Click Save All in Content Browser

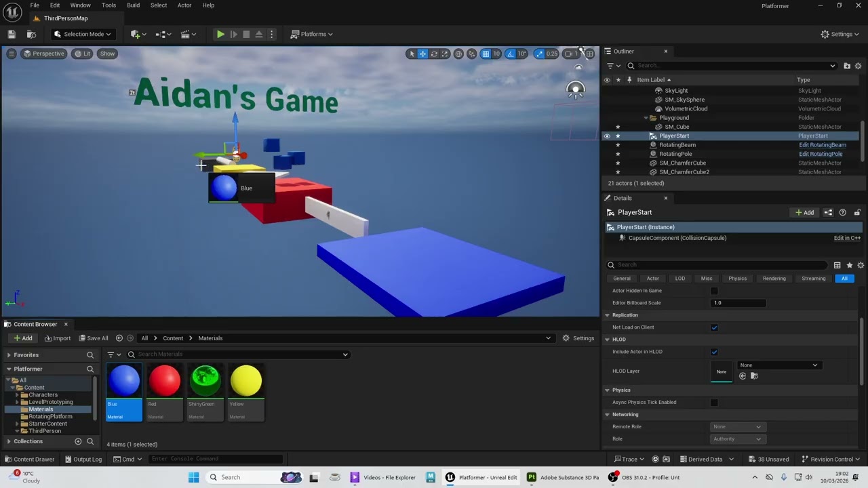coord(93,338)
